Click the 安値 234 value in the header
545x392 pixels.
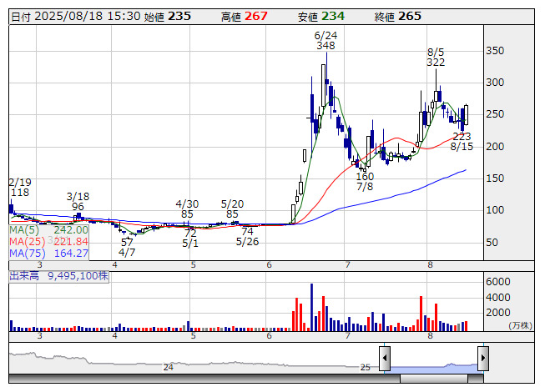[332, 16]
